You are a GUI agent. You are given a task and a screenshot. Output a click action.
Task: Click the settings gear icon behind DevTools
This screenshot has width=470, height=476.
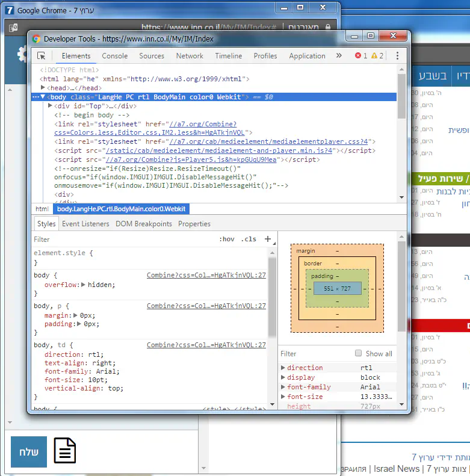(x=22, y=55)
